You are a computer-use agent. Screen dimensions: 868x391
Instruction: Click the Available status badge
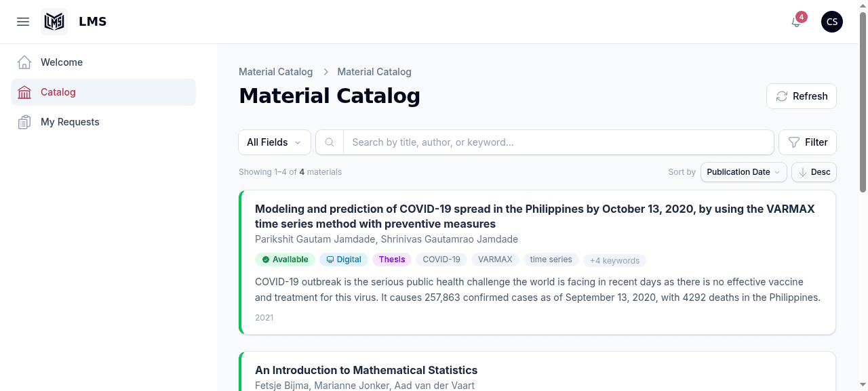pyautogui.click(x=285, y=260)
